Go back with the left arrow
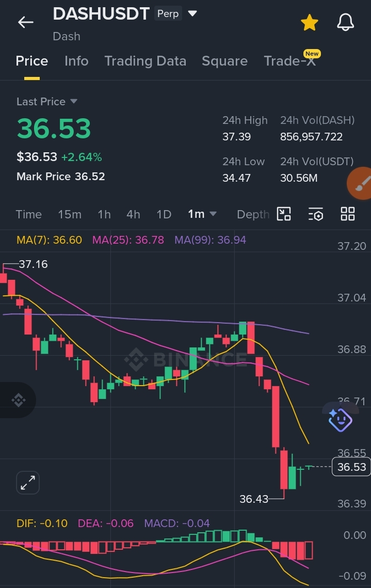The width and height of the screenshot is (371, 588). click(25, 22)
